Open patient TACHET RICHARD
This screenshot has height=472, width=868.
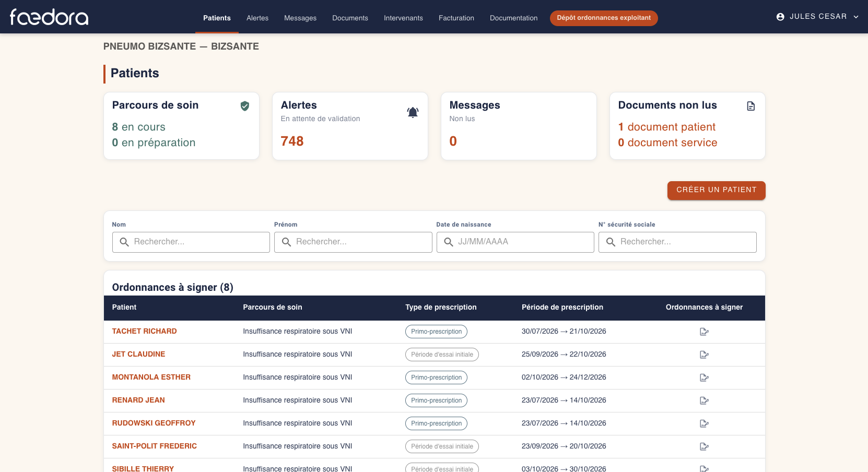click(144, 331)
